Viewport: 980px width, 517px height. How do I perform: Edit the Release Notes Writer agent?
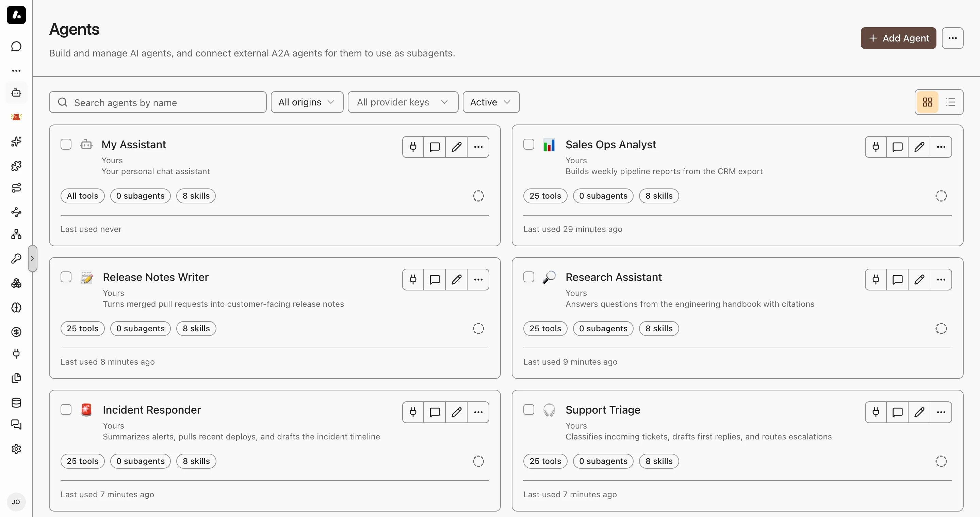pyautogui.click(x=457, y=279)
